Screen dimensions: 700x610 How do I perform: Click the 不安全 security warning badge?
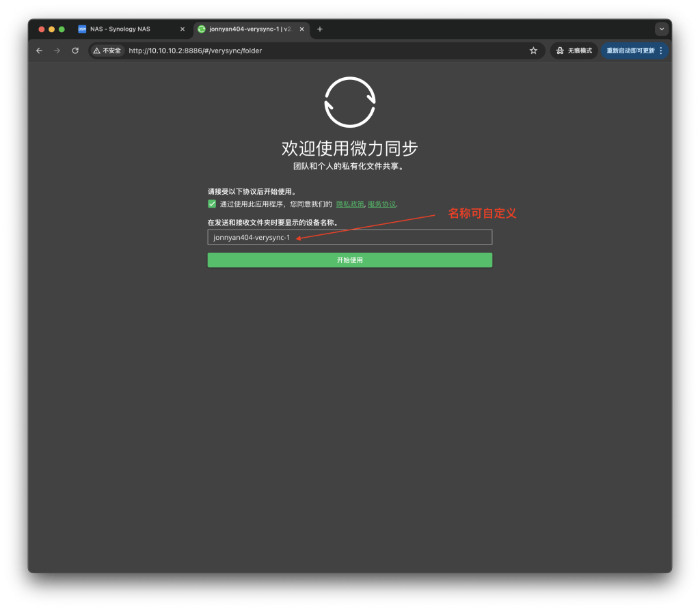click(107, 51)
